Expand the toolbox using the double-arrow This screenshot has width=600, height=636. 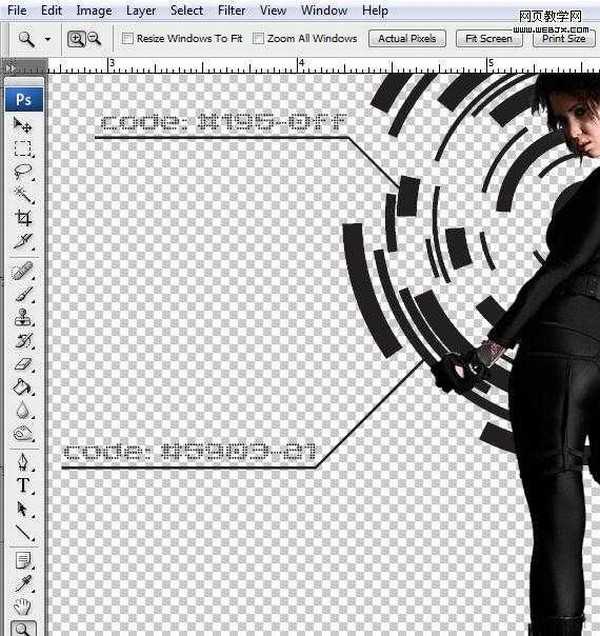click(10, 68)
